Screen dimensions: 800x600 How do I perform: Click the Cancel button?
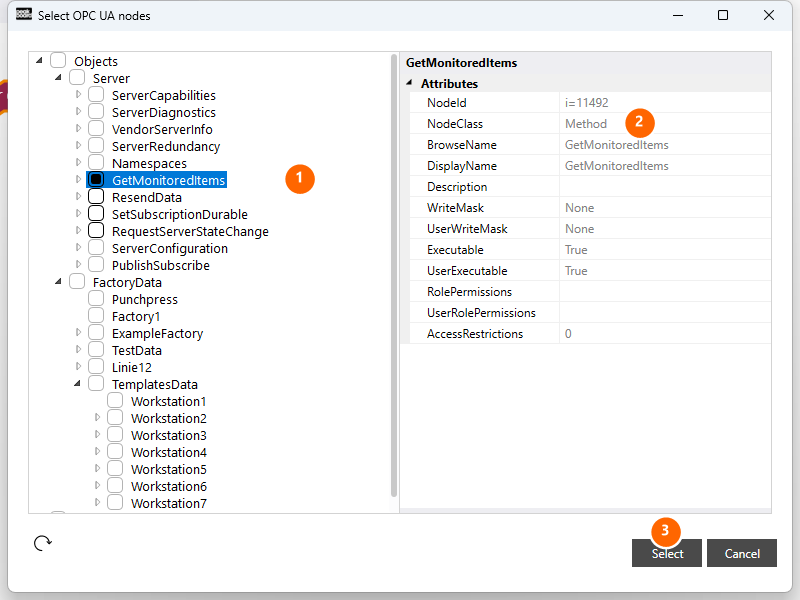(x=742, y=553)
